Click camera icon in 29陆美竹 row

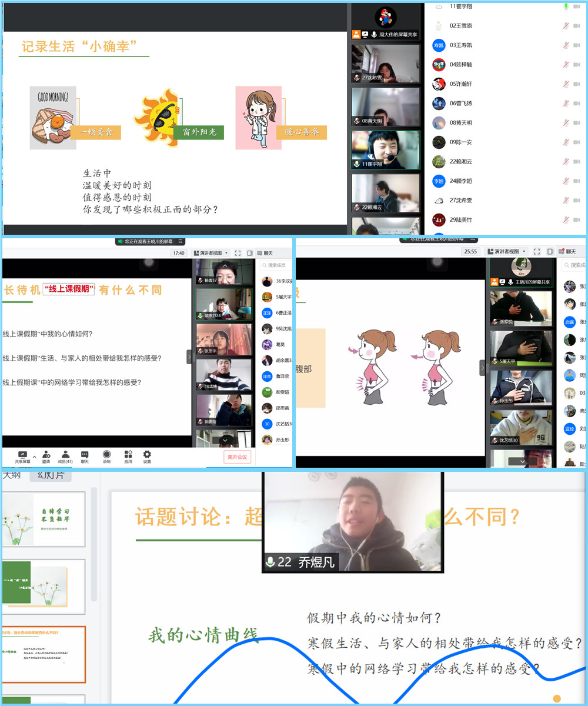(577, 220)
